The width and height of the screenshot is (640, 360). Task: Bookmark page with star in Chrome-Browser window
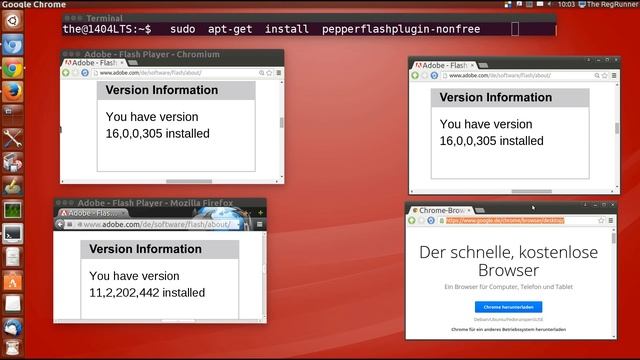(x=601, y=220)
